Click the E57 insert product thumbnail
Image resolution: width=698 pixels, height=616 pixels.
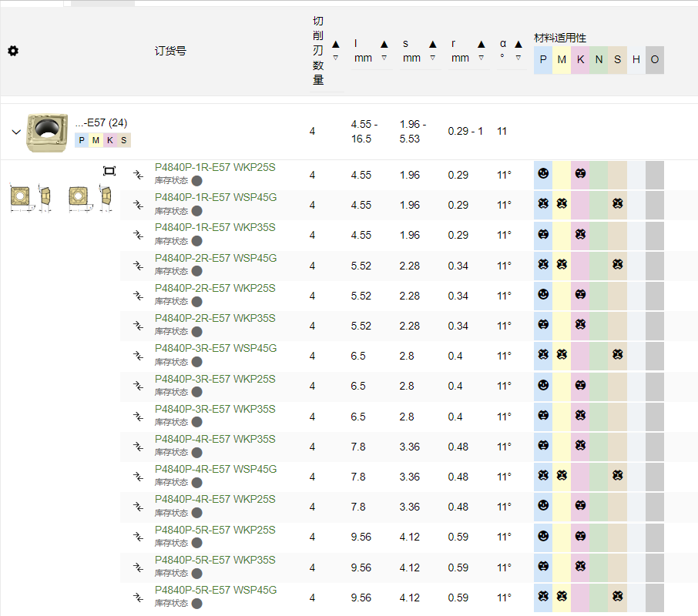(x=47, y=131)
